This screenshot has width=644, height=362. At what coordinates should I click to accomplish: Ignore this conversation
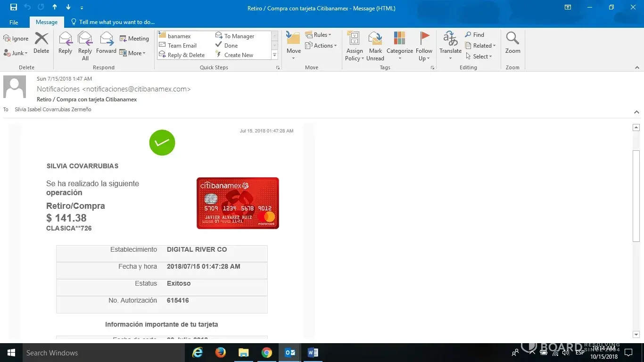[x=16, y=39]
